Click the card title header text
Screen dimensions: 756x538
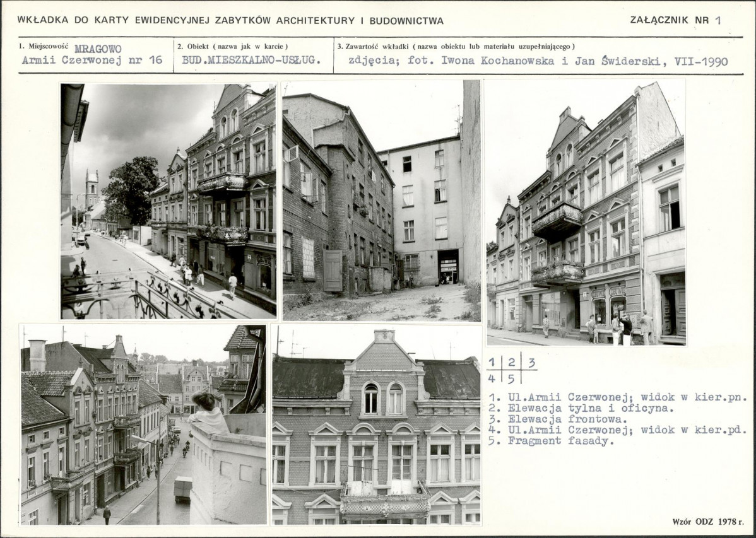pyautogui.click(x=230, y=20)
